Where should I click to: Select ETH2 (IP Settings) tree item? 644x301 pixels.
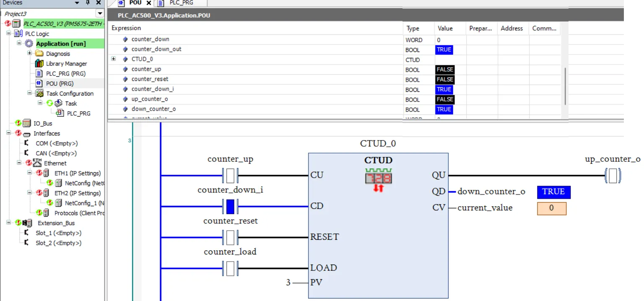pos(78,193)
